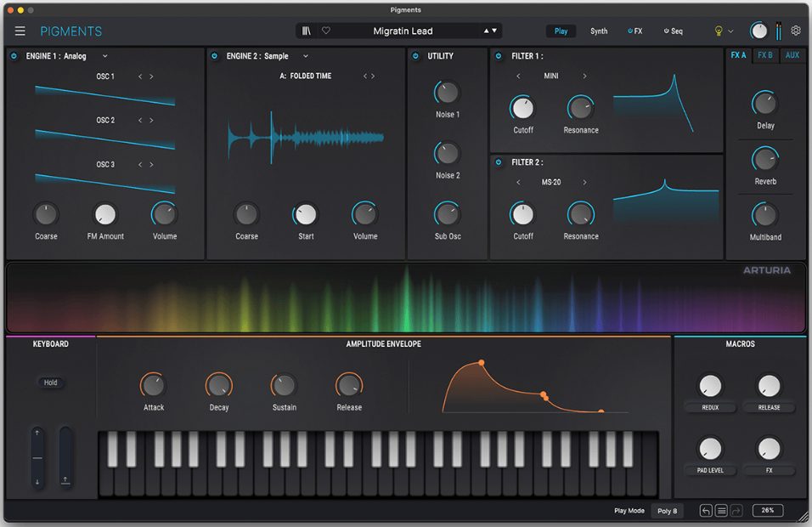Image resolution: width=812 pixels, height=527 pixels.
Task: Load the previous sample before FOLDED TIME
Action: point(365,76)
